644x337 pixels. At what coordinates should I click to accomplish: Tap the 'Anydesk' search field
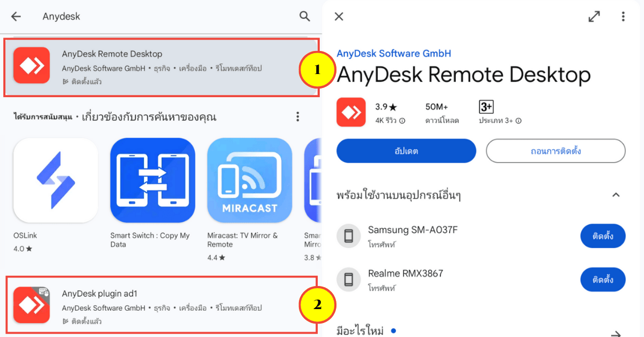[x=61, y=16]
